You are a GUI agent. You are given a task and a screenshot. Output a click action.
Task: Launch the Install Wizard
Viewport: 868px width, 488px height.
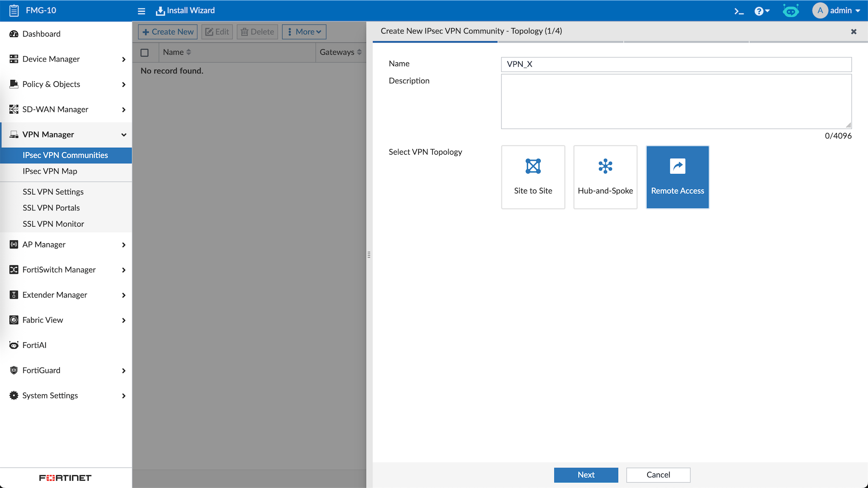pyautogui.click(x=185, y=11)
